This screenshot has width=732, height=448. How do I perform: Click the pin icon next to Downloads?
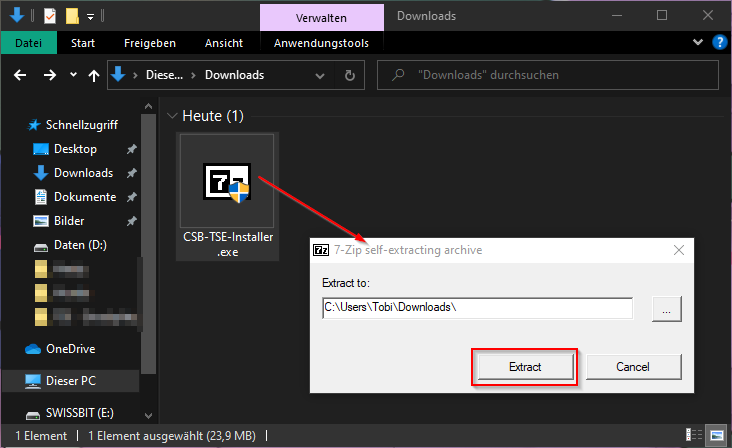tap(132, 173)
